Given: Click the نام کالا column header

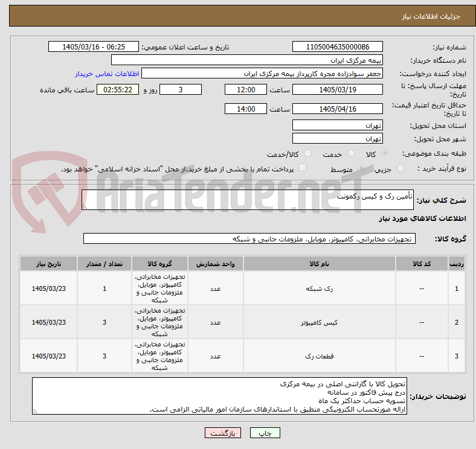Looking at the screenshot, I should [320, 264].
